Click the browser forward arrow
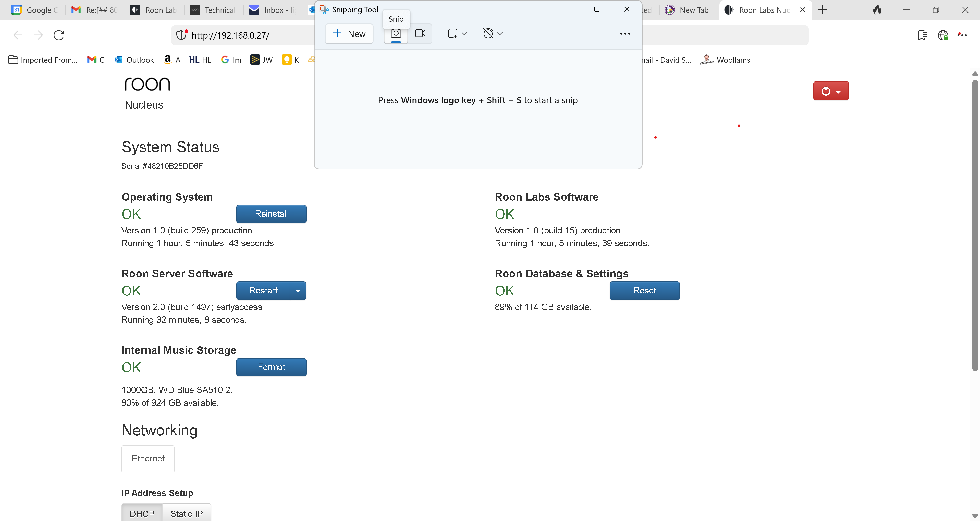The width and height of the screenshot is (980, 521). 38,35
